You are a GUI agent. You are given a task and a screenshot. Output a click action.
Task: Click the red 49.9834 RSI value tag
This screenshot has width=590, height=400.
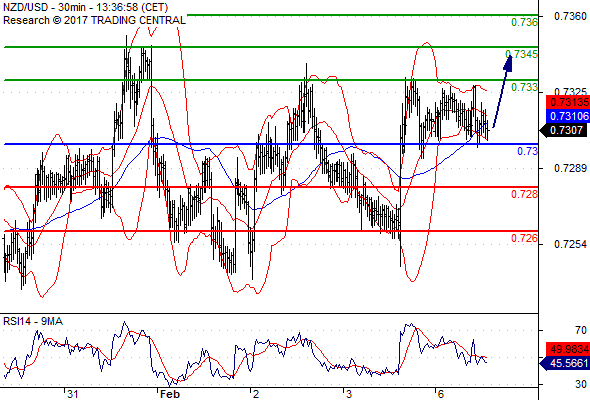pos(568,350)
